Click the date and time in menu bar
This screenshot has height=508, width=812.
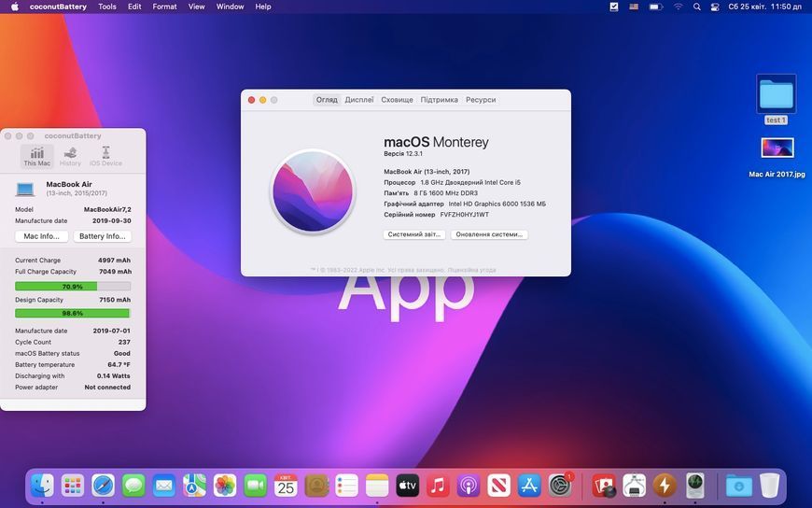(x=765, y=7)
